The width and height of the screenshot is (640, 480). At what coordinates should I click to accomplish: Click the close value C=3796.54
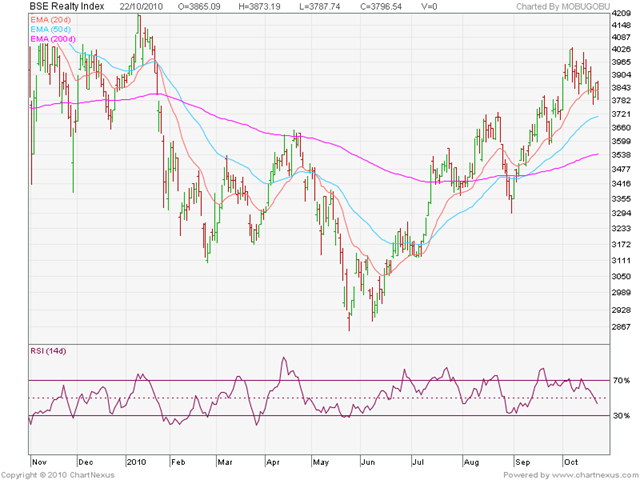click(x=381, y=7)
